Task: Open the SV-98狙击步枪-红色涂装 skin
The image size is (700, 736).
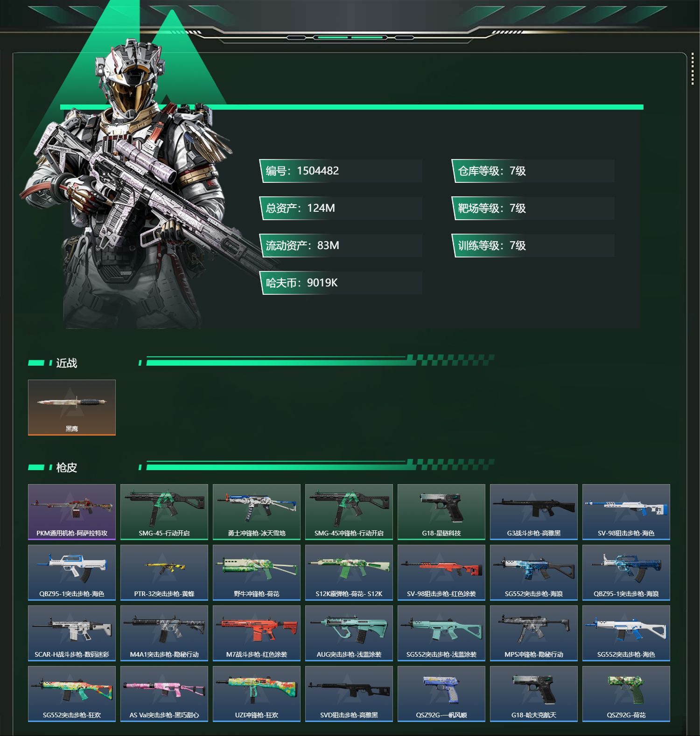Action: tap(441, 573)
